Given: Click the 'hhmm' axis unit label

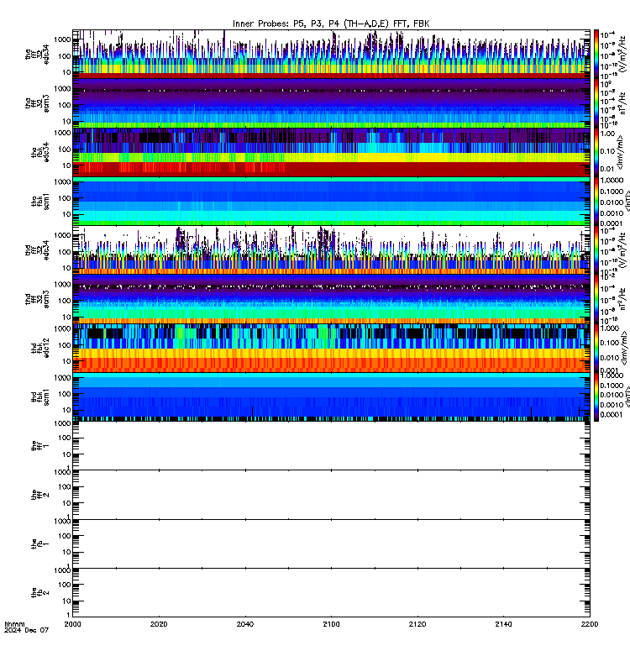Looking at the screenshot, I should click(14, 624).
